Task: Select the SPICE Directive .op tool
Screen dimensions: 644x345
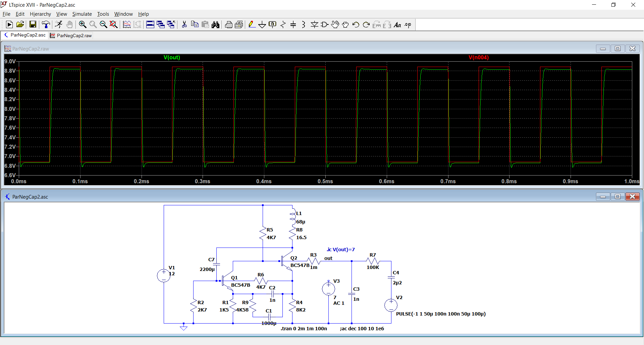Action: pyautogui.click(x=408, y=24)
